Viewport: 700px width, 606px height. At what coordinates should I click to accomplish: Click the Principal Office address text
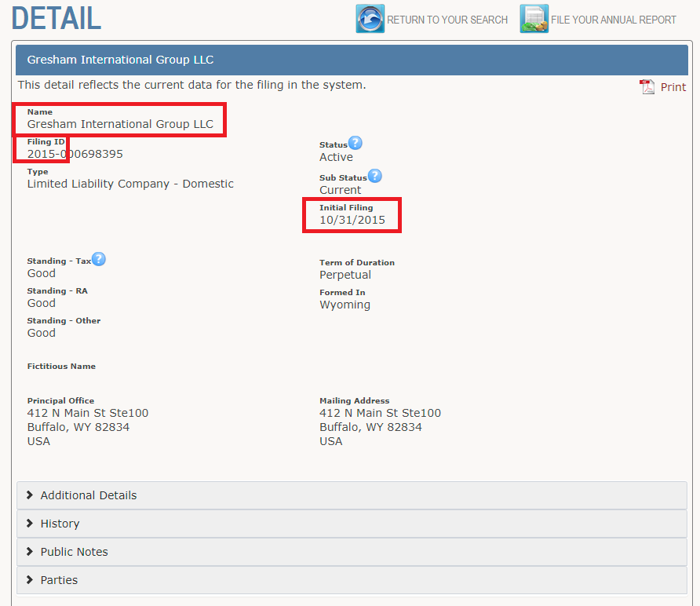click(87, 427)
